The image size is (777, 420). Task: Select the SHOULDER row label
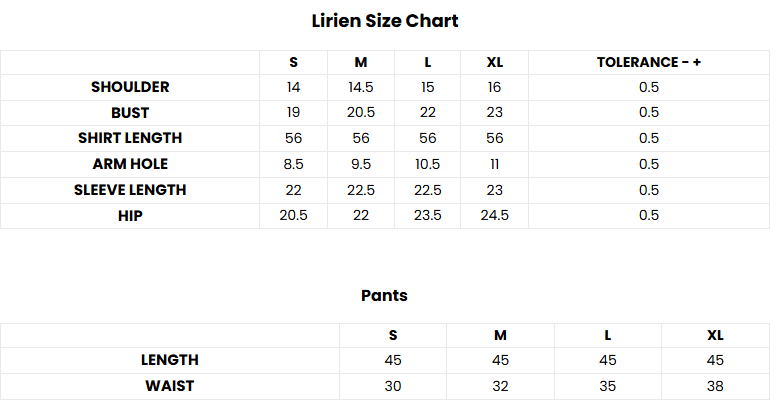(130, 87)
